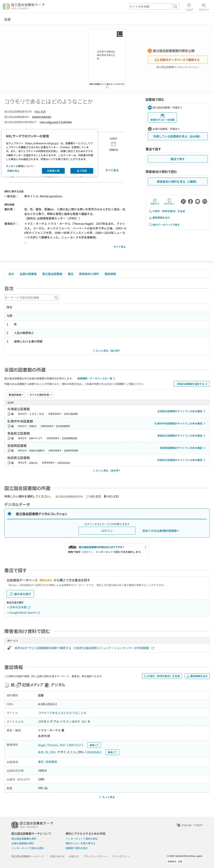Click 書店で探す button
This screenshot has width=214, height=868.
tap(178, 159)
